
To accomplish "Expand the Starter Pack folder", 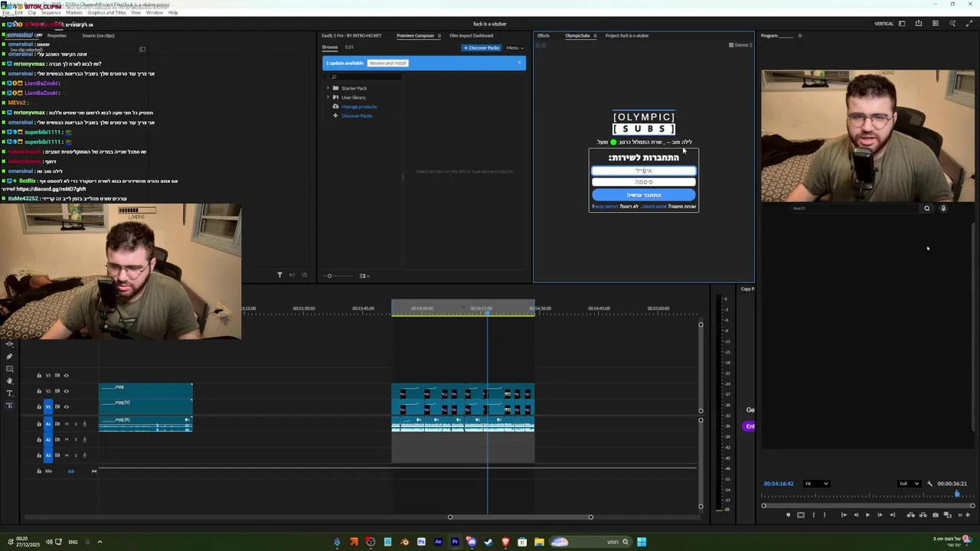I will (328, 88).
